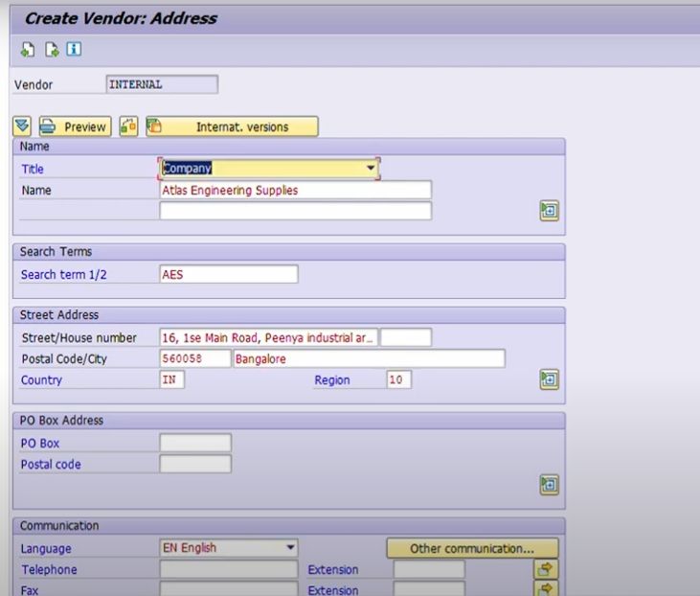The image size is (700, 596).
Task: Click the Telephone label
Action: pyautogui.click(x=49, y=569)
